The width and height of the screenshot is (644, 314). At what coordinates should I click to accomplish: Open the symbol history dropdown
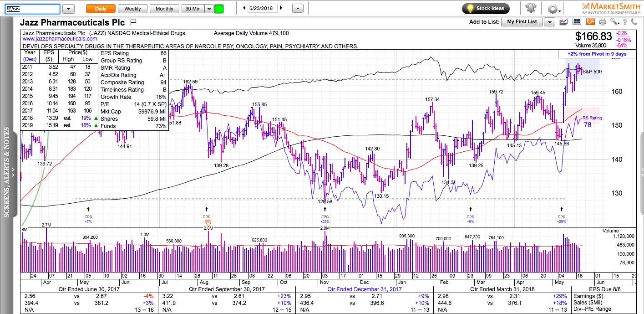pos(68,9)
